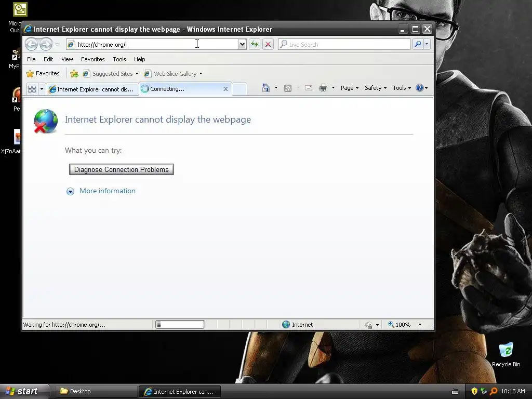Open the Tools menu in menu bar

click(119, 59)
